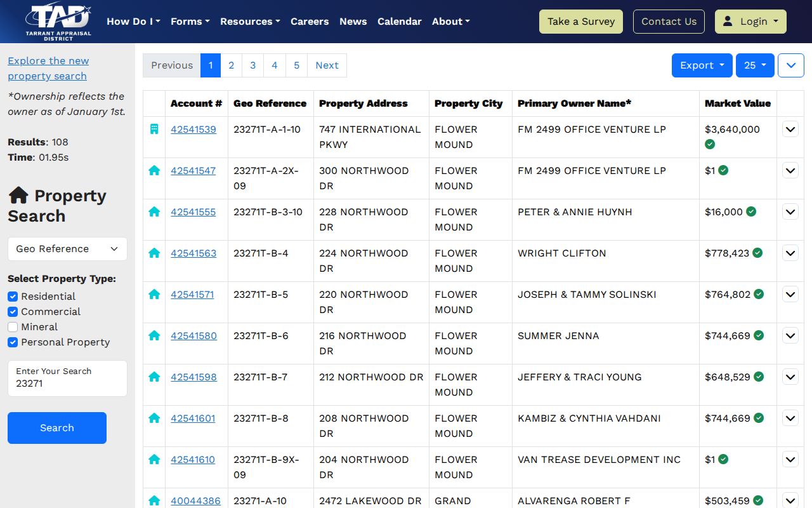
Task: Click the blue Search button
Action: (57, 428)
